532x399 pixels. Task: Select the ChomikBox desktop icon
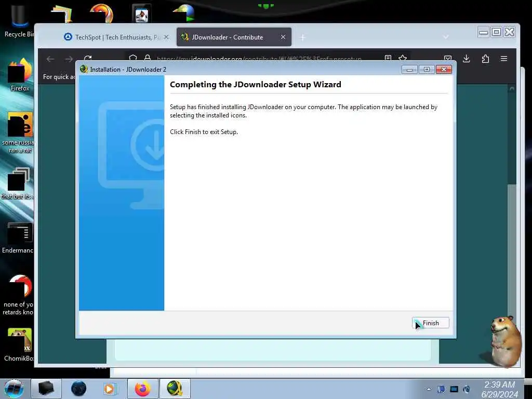pos(19,345)
